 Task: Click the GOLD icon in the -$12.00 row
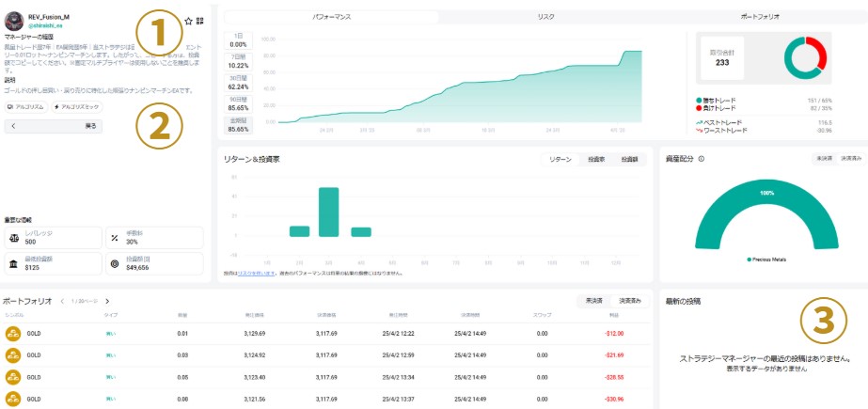tap(13, 334)
